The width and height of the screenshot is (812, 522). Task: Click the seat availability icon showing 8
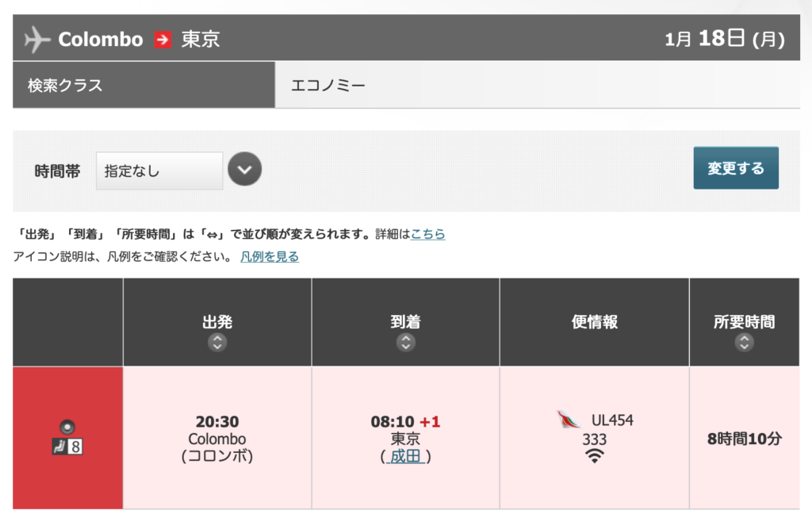pos(67,447)
